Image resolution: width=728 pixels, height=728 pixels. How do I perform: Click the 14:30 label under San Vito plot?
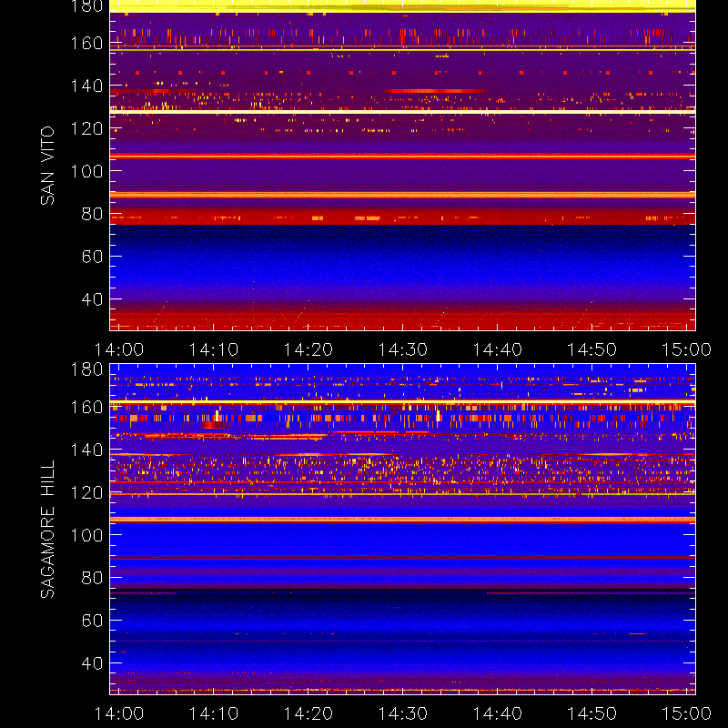tap(402, 349)
